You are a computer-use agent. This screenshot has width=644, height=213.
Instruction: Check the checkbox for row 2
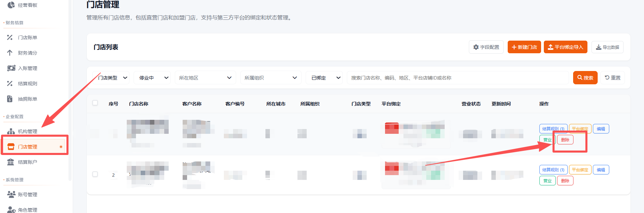point(95,174)
